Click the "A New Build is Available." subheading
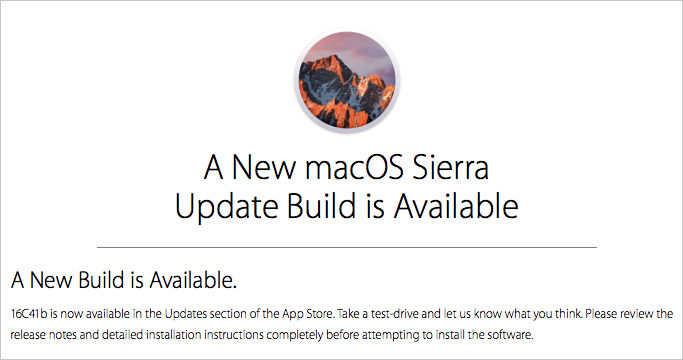 [124, 280]
